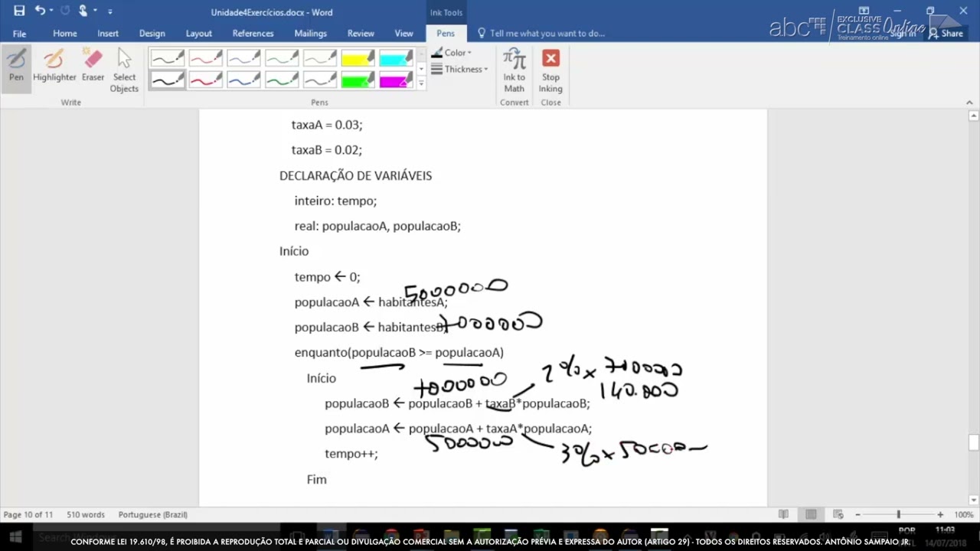Viewport: 980px width, 551px height.
Task: Select the Pen tool
Action: pyautogui.click(x=16, y=66)
